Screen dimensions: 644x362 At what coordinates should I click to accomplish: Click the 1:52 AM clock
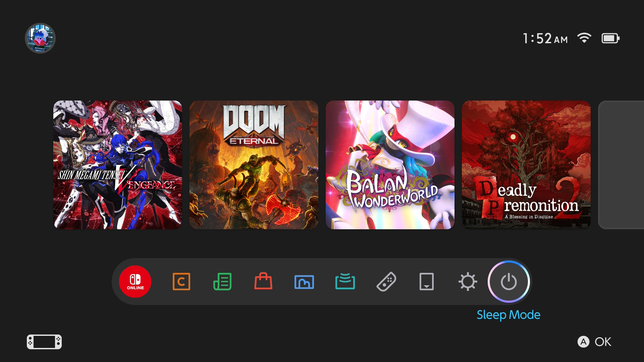(545, 39)
